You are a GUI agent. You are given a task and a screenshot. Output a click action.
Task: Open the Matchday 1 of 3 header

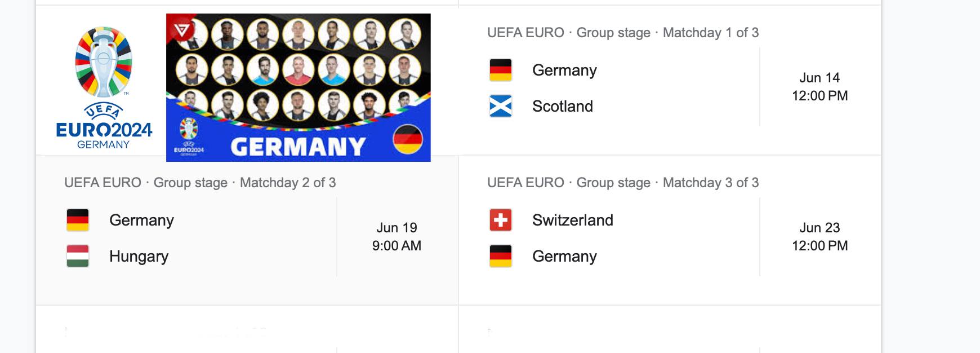point(623,33)
